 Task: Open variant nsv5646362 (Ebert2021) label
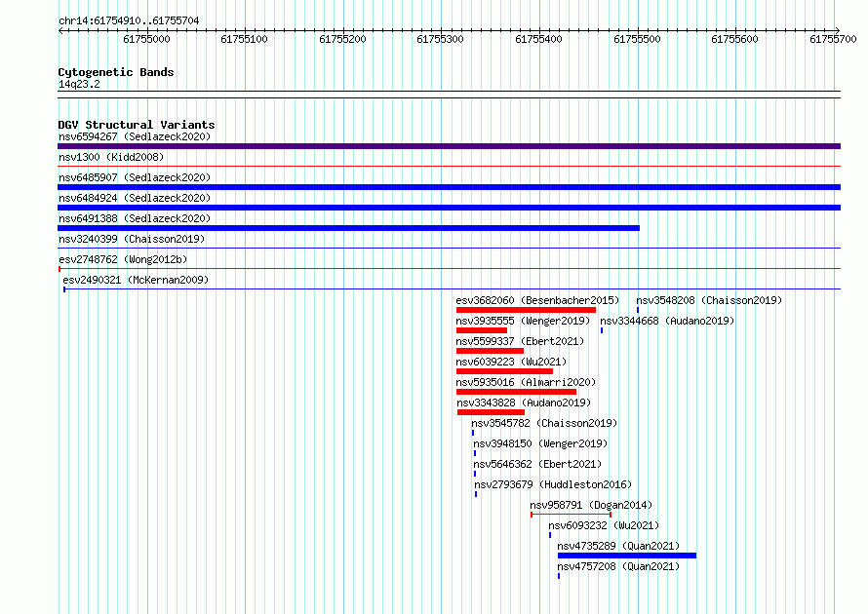click(x=537, y=464)
